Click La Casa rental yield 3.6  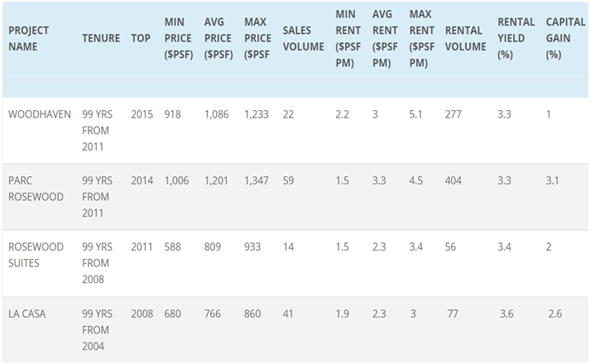(506, 314)
